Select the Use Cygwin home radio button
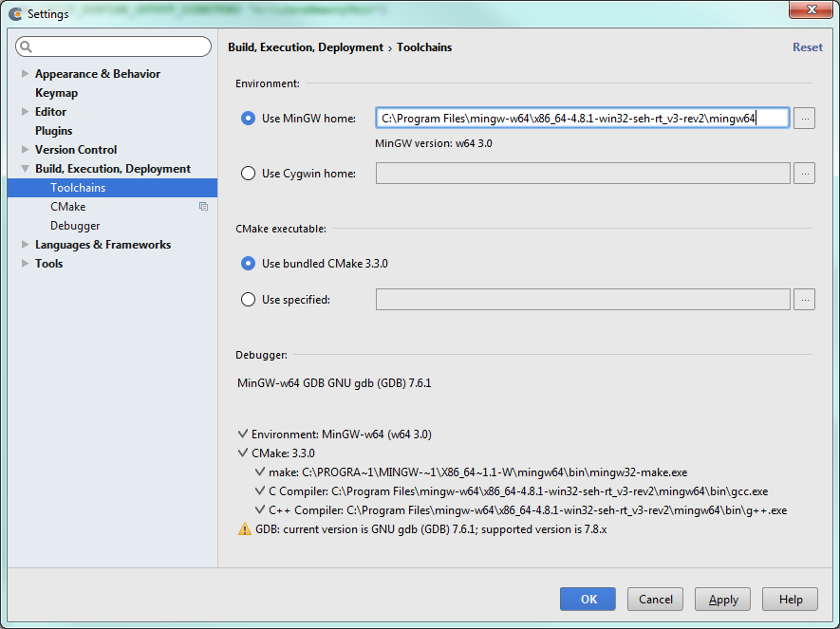840x629 pixels. coord(248,174)
